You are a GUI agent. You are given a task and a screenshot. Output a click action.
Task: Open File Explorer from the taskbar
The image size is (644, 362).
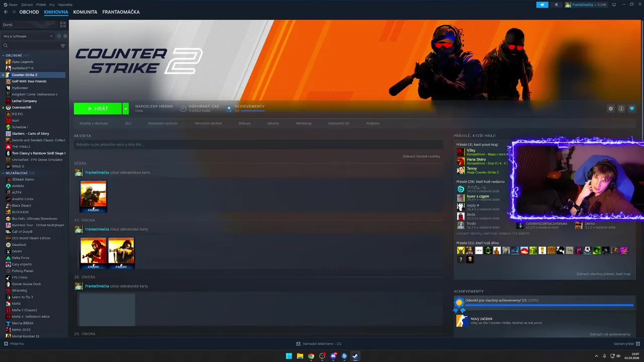coord(300,356)
